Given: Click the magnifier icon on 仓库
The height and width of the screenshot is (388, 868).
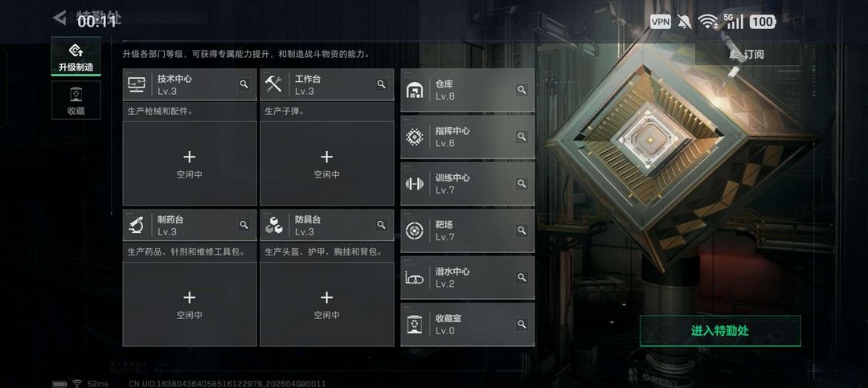Looking at the screenshot, I should pyautogui.click(x=522, y=90).
